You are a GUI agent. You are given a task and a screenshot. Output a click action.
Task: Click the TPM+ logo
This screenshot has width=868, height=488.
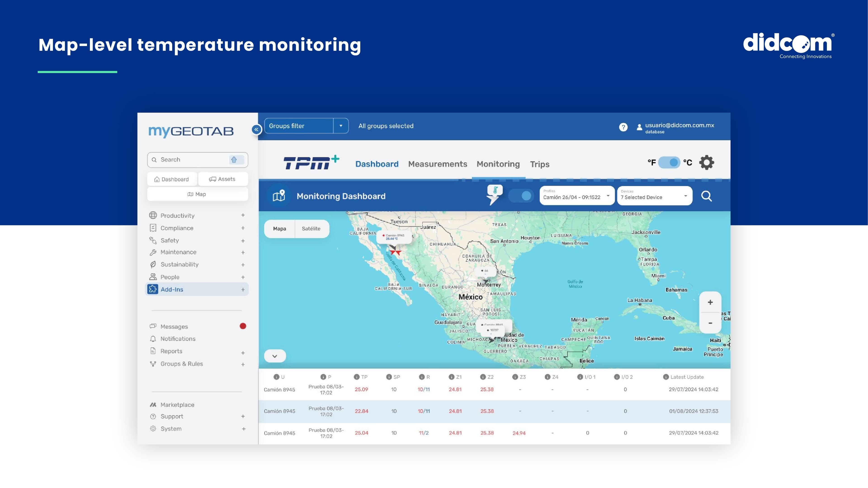point(311,162)
